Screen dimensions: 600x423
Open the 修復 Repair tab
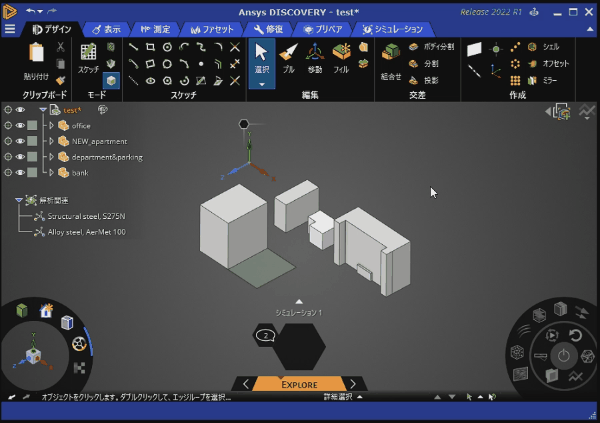268,29
